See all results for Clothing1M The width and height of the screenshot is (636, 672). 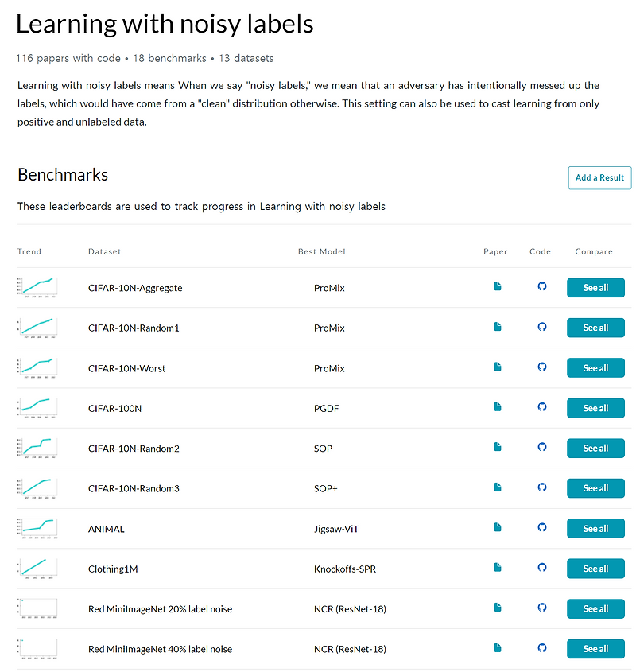(x=595, y=568)
